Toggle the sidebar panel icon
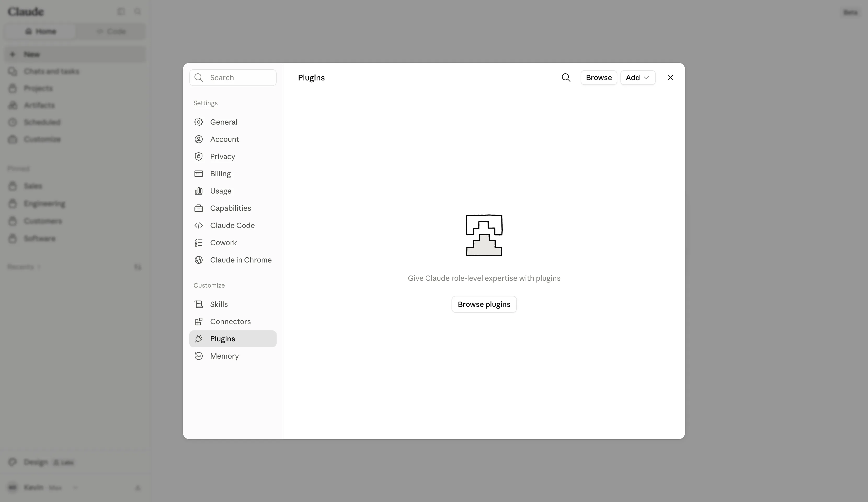The width and height of the screenshot is (868, 502). pos(121,11)
